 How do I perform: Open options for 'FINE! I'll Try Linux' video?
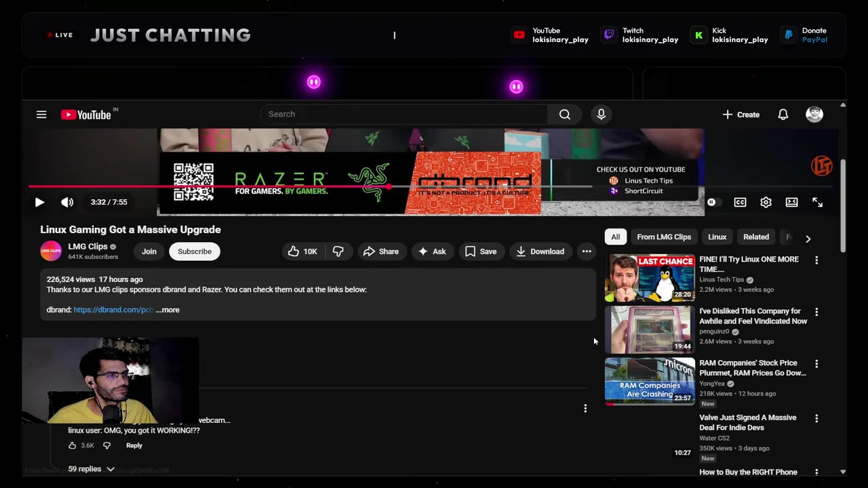coord(816,260)
